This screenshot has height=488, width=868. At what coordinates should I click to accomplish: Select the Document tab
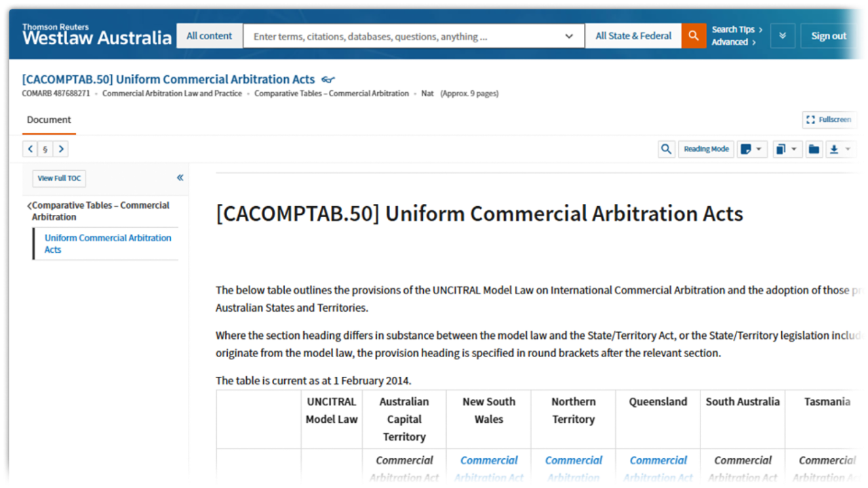click(49, 119)
